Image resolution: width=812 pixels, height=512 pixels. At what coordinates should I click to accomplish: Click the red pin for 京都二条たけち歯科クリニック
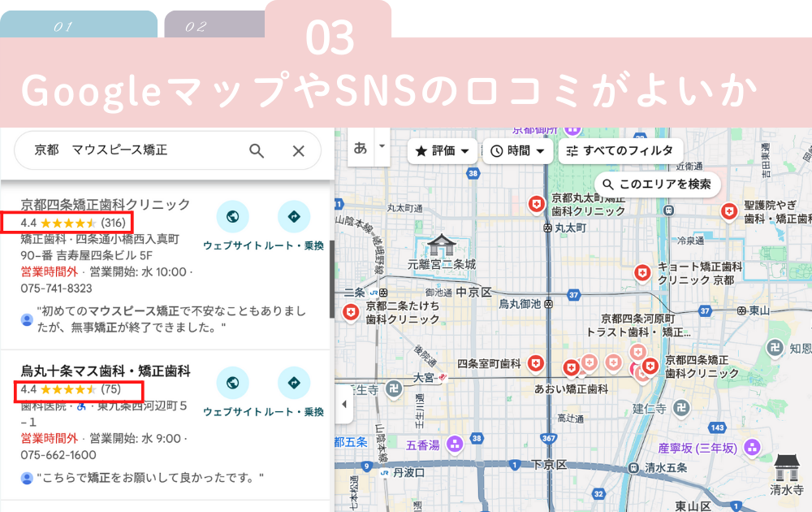[352, 310]
